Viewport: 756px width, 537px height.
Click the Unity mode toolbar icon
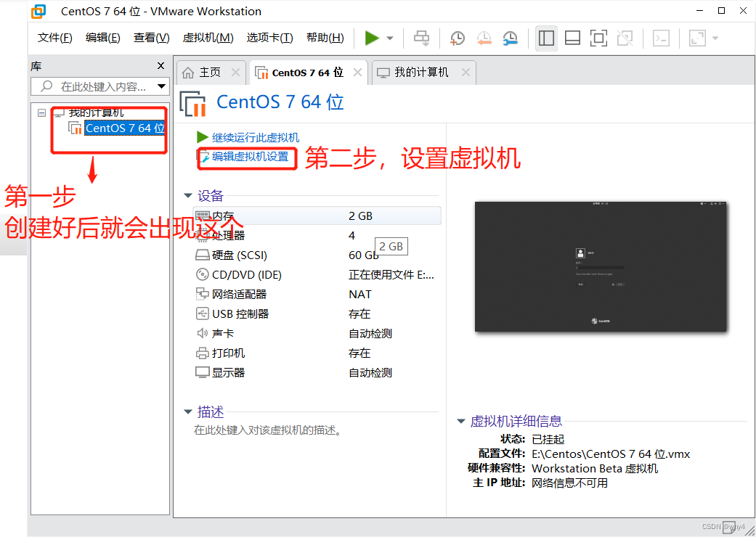tap(625, 38)
